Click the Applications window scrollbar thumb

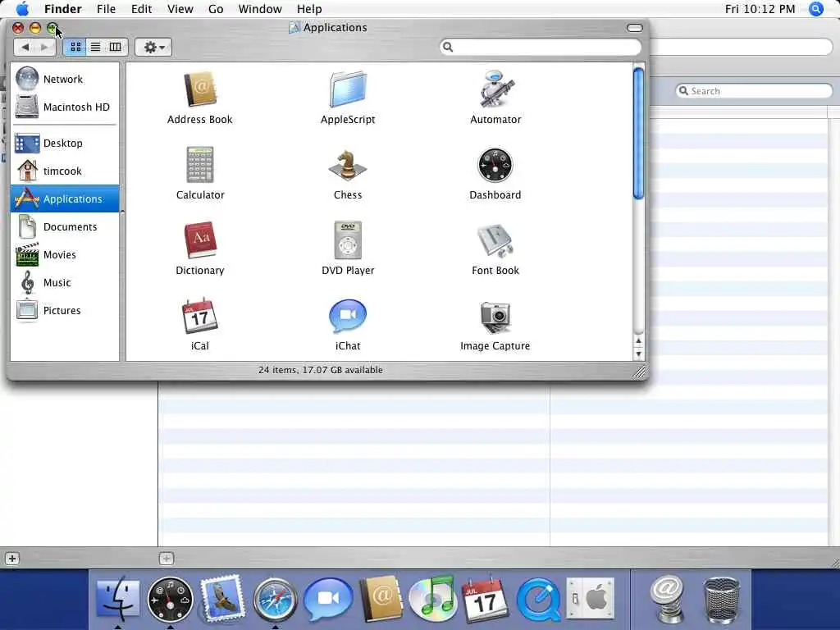pyautogui.click(x=638, y=133)
